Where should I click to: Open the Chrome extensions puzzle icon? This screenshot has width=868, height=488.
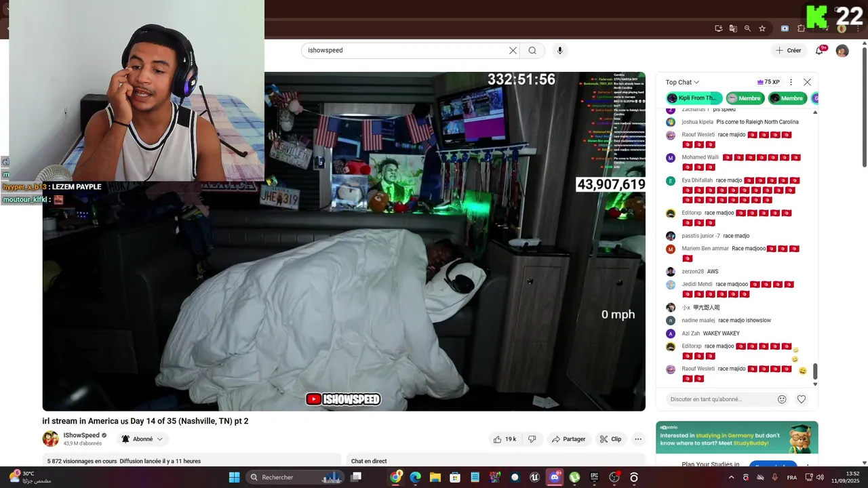[801, 28]
